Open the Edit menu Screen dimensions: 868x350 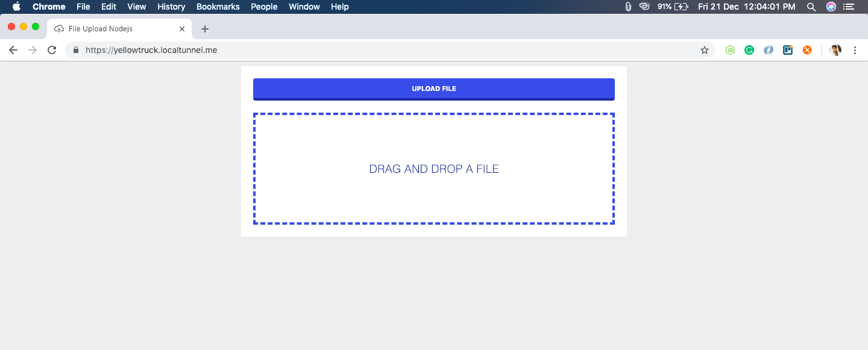(108, 7)
